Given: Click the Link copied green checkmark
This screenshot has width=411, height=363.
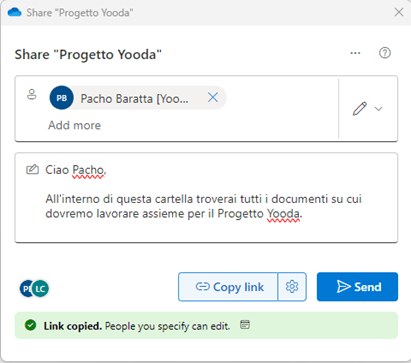Looking at the screenshot, I should [x=31, y=325].
